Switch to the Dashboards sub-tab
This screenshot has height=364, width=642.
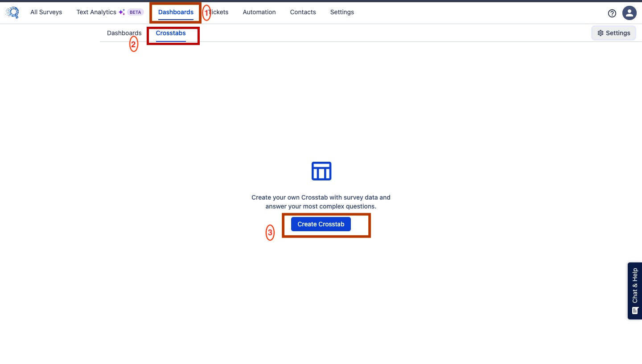124,33
